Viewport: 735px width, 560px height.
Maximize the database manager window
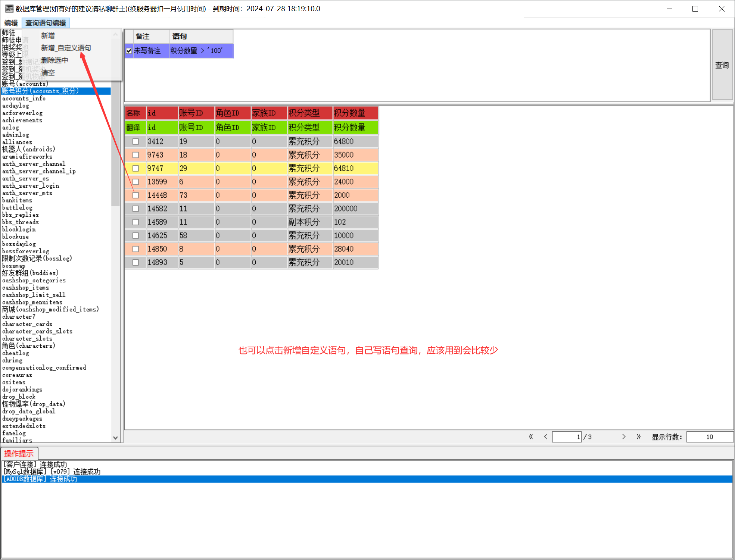pyautogui.click(x=695, y=9)
